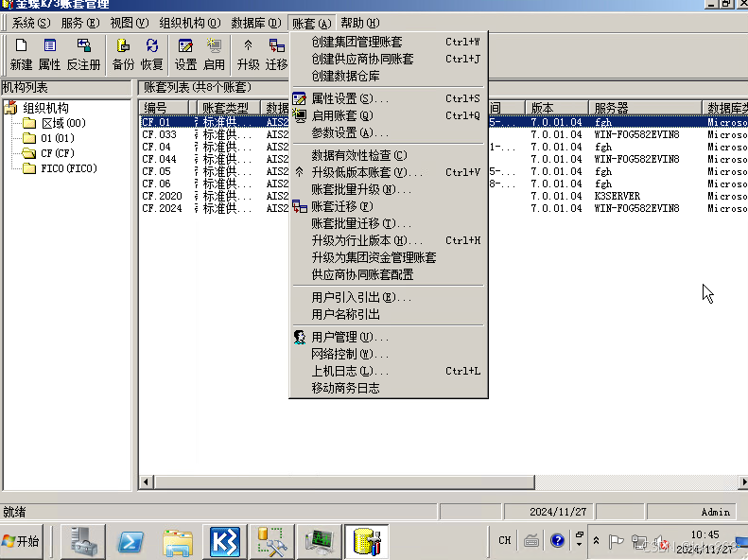Viewport: 748px width, 560px height.
Task: Choose 数据有效性检查(C) menu entry
Action: click(389, 155)
